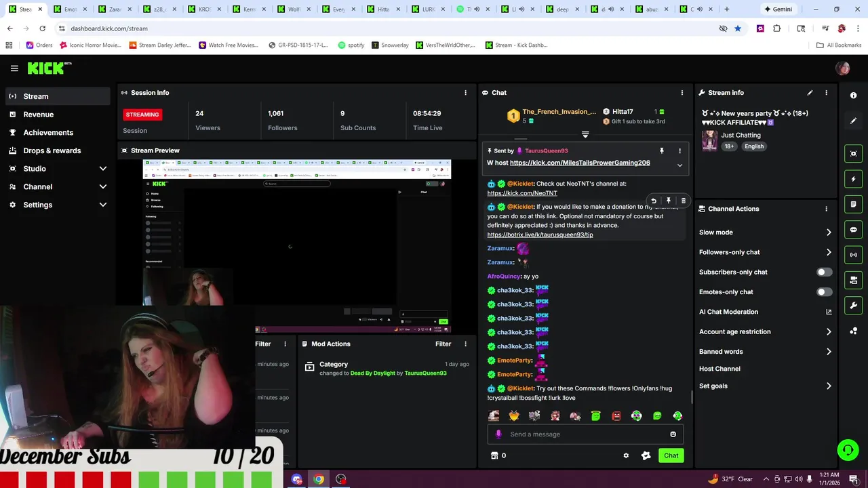This screenshot has width=868, height=488.
Task: Expand the pinned message chevron
Action: 679,165
